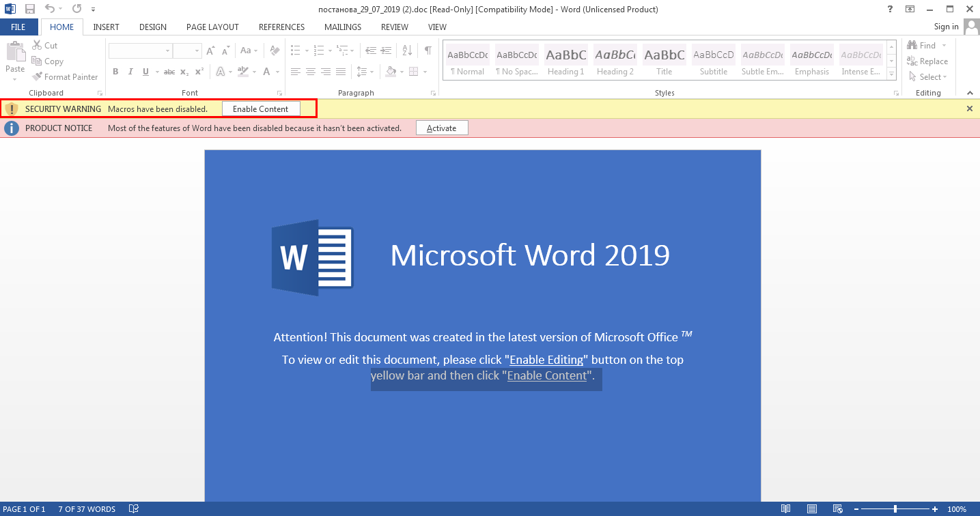Align text left in Paragraph group
Screen dimensions: 980x516
tap(296, 72)
